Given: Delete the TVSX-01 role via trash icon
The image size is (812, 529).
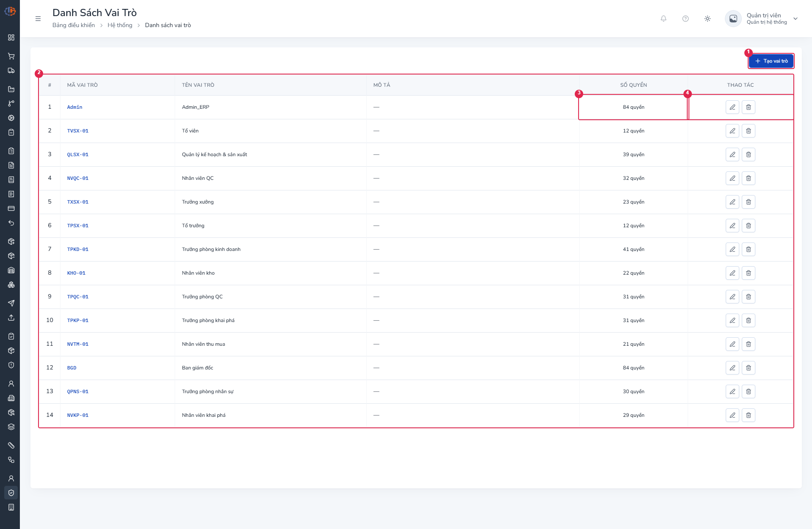Looking at the screenshot, I should (749, 131).
